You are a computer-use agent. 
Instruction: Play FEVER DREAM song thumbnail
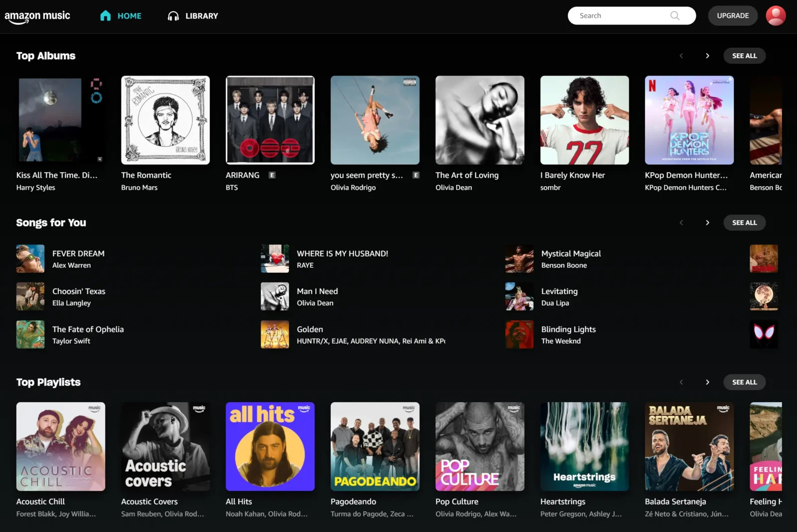[30, 258]
